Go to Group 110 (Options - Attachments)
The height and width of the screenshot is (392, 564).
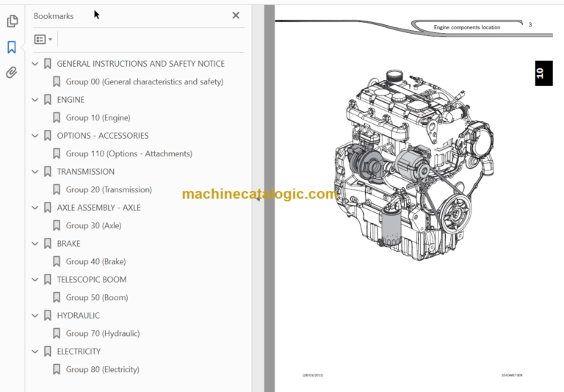pos(129,153)
